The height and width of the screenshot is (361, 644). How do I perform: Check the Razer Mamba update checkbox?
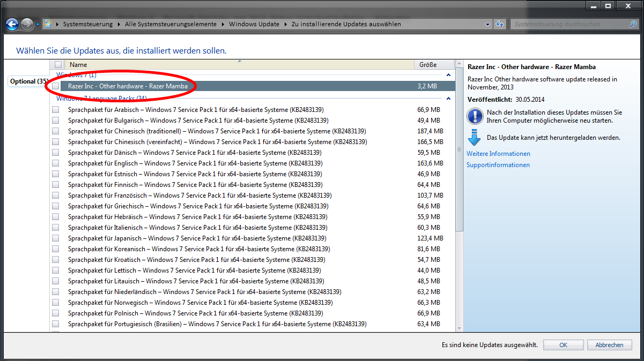pos(56,86)
